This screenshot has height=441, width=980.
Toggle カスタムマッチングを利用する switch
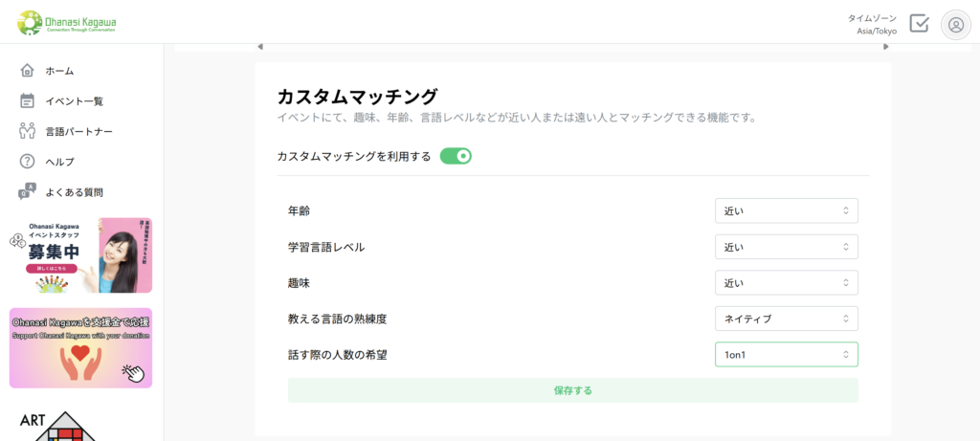click(456, 156)
